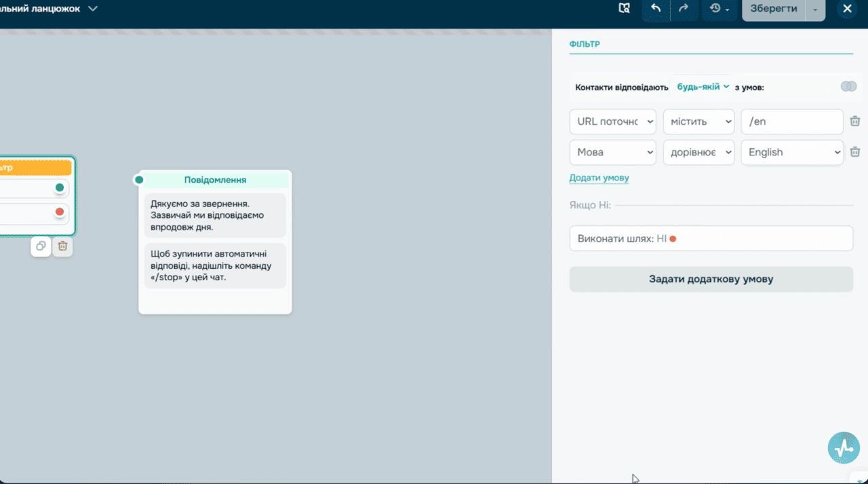This screenshot has width=868, height=484.
Task: Toggle the condition grouping switch
Action: pyautogui.click(x=848, y=87)
